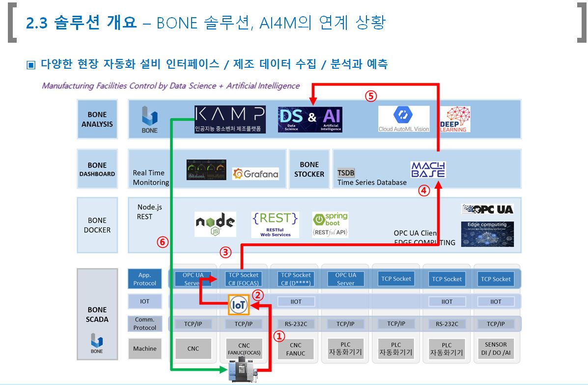The width and height of the screenshot is (588, 385).
Task: Select the TCP Socket C# (D****) box
Action: [296, 279]
